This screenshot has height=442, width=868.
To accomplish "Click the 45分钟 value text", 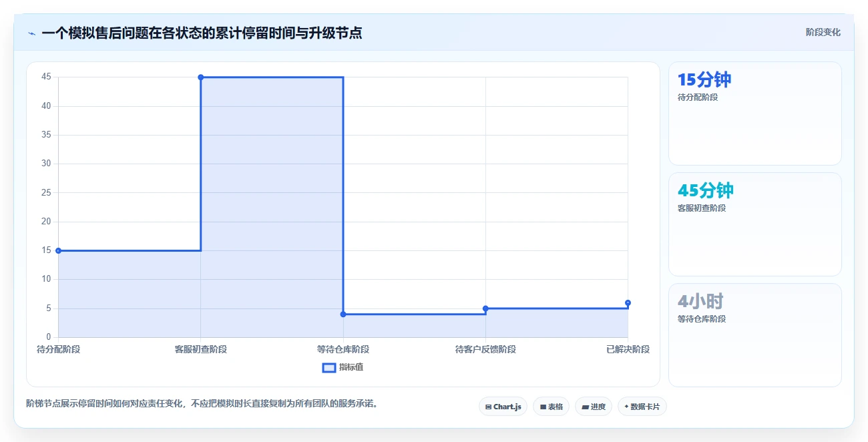I will (x=705, y=190).
